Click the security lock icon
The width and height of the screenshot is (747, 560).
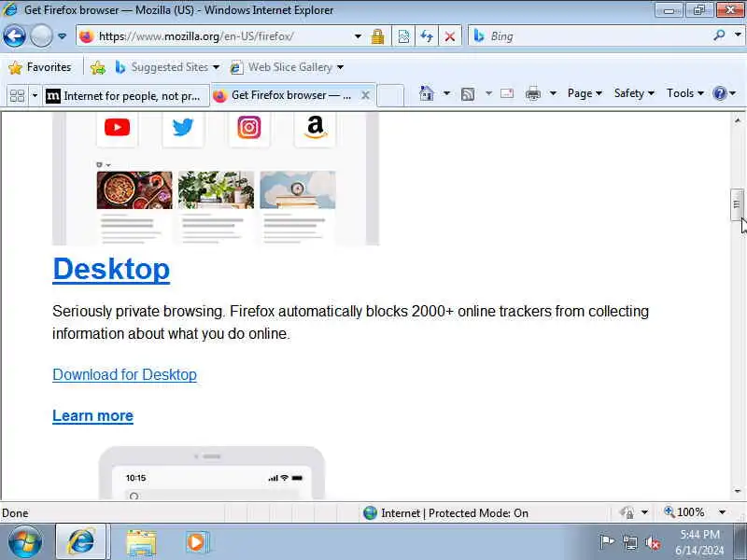point(378,36)
